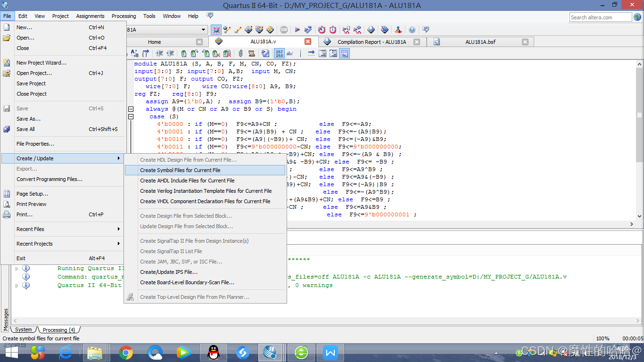Viewport: 644px width, 362px height.
Task: Choose Save As... in the File menu
Action: pyautogui.click(x=29, y=119)
